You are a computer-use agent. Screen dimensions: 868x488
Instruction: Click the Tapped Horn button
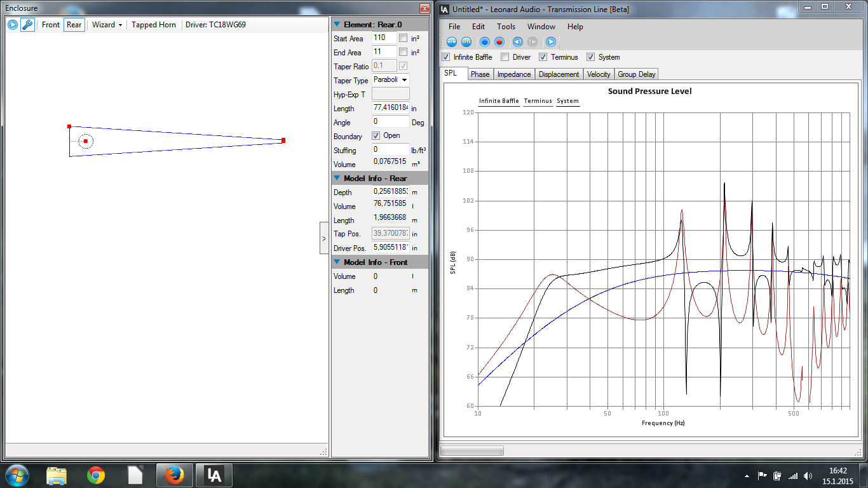tap(154, 25)
